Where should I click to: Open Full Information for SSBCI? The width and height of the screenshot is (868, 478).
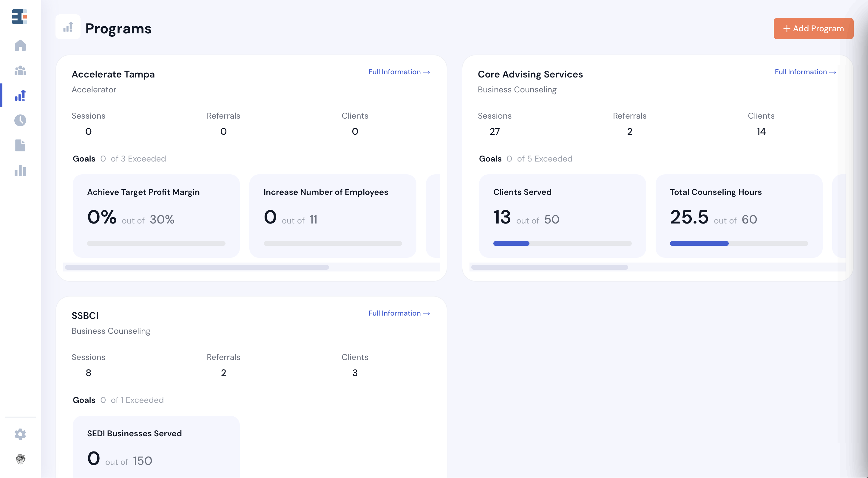point(399,314)
